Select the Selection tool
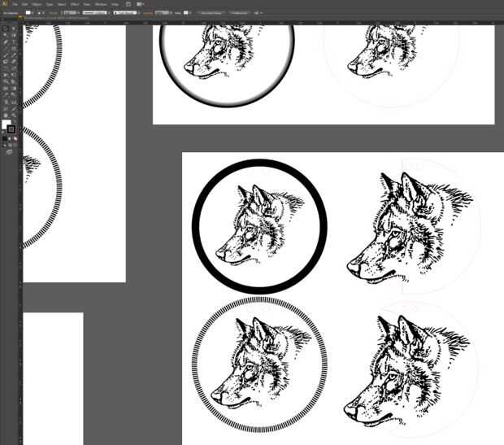Screen dimensions: 504x445 5,28
